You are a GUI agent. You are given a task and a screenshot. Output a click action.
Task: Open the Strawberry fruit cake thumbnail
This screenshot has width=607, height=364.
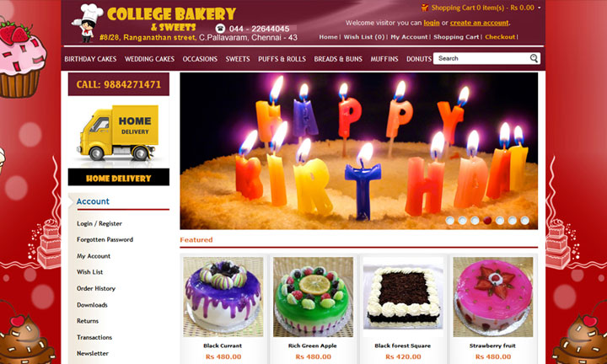tap(493, 297)
